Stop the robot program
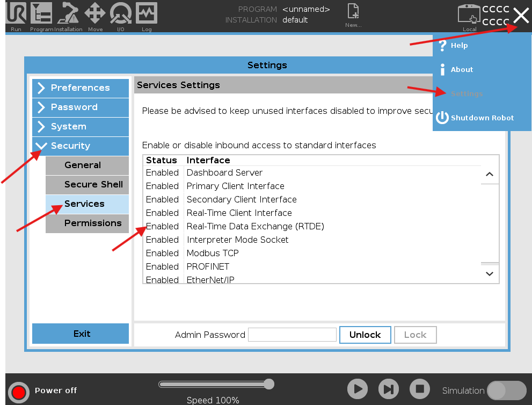532x405 pixels. pyautogui.click(x=420, y=389)
